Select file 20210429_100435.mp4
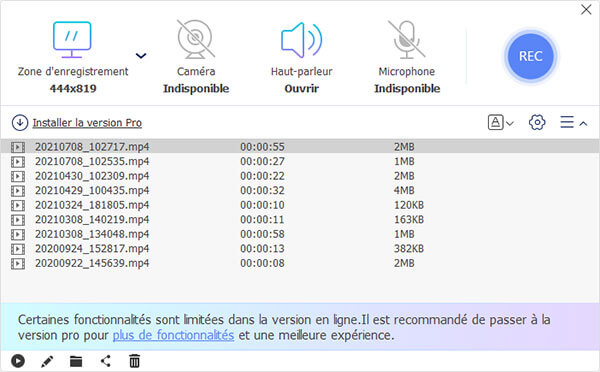The height and width of the screenshot is (372, 600). tap(300, 190)
